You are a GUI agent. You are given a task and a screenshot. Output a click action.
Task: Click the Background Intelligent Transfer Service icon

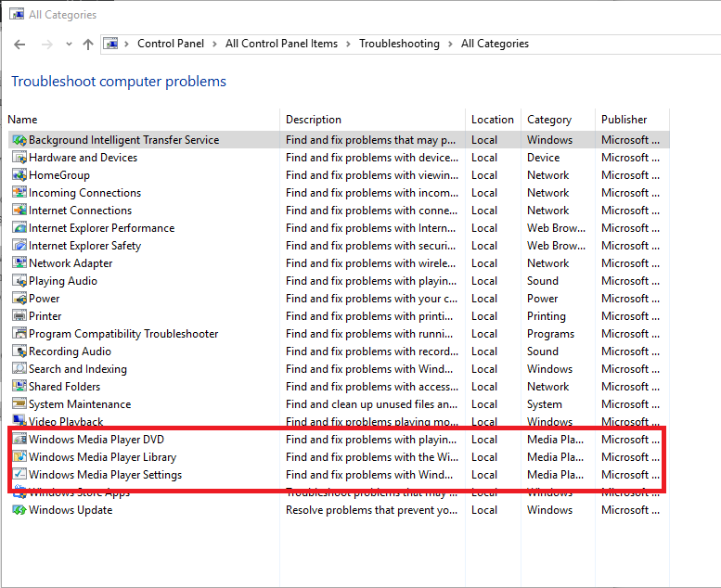click(x=19, y=140)
